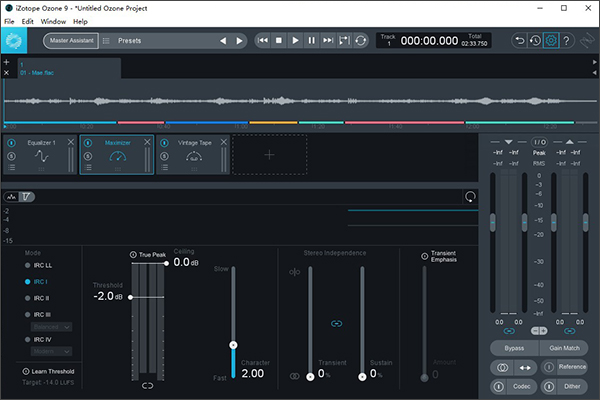The height and width of the screenshot is (400, 600).
Task: Click the stereo link icon between Transient and Sustain
Action: tap(336, 323)
